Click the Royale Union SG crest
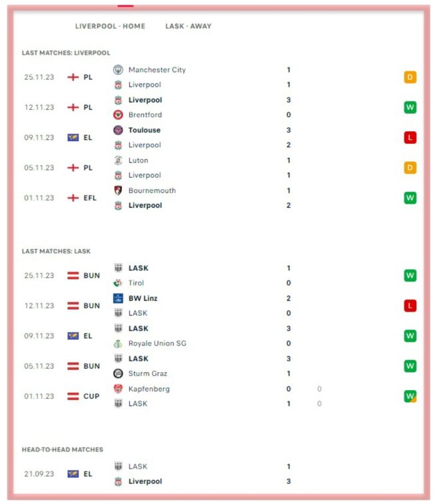 click(118, 344)
